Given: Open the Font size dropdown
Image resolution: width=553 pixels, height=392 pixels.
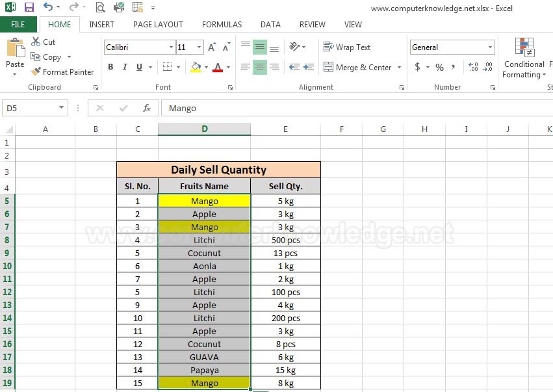Looking at the screenshot, I should pyautogui.click(x=199, y=47).
